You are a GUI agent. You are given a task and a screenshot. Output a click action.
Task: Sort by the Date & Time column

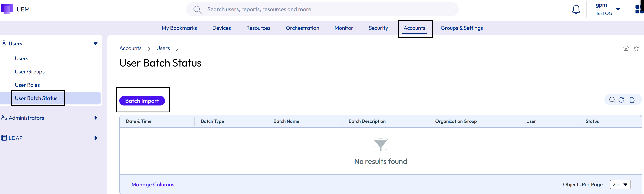click(138, 121)
